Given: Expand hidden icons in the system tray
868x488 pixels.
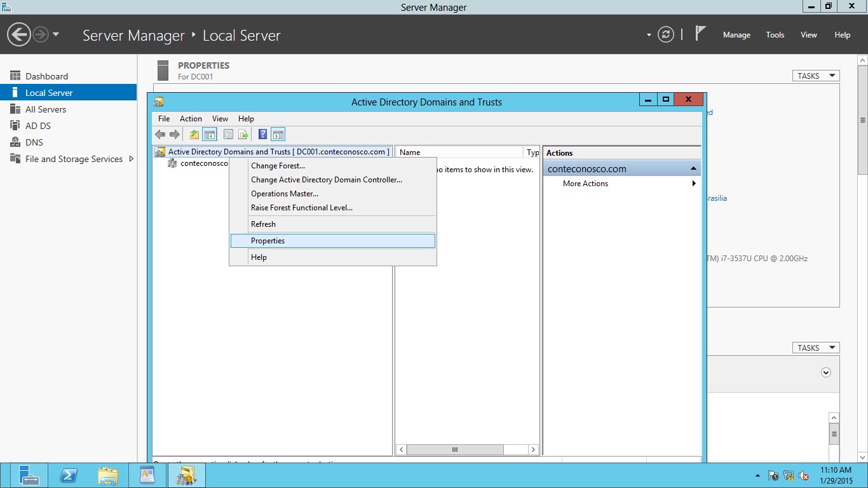Looking at the screenshot, I should [x=756, y=475].
